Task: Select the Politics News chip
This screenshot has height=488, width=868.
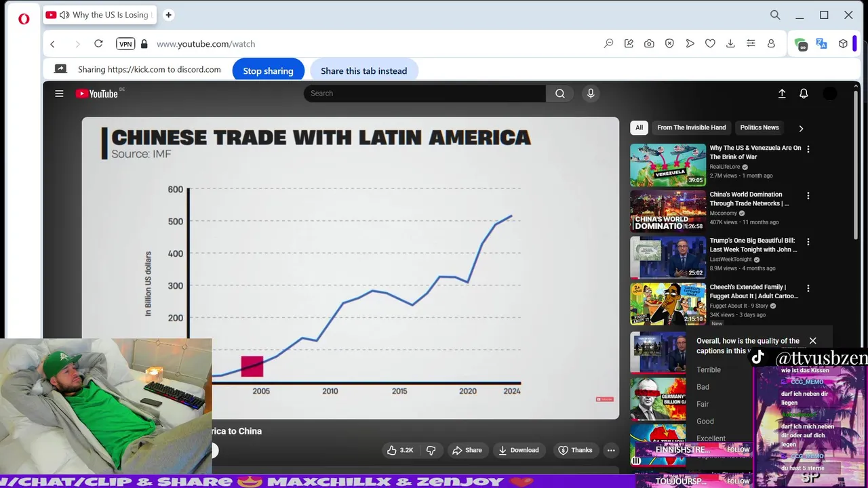Action: [x=759, y=127]
